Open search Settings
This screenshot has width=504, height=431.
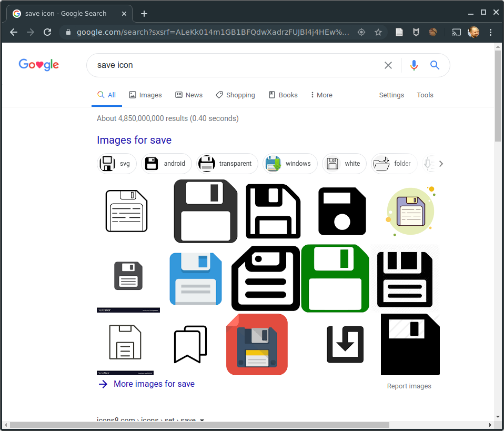(x=391, y=95)
